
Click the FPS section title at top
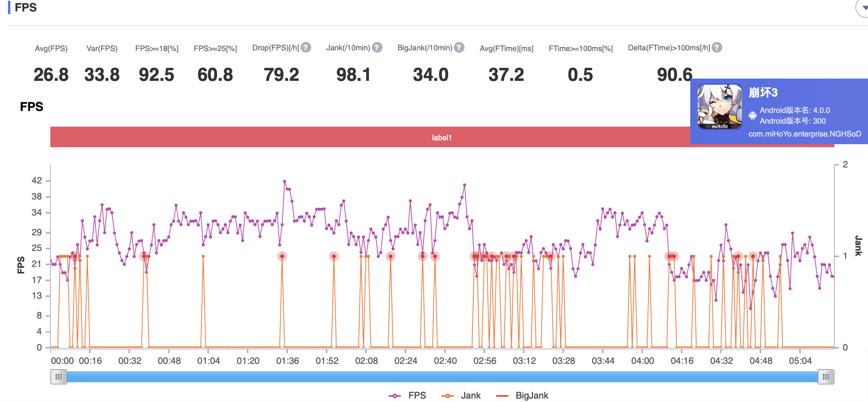pyautogui.click(x=26, y=8)
